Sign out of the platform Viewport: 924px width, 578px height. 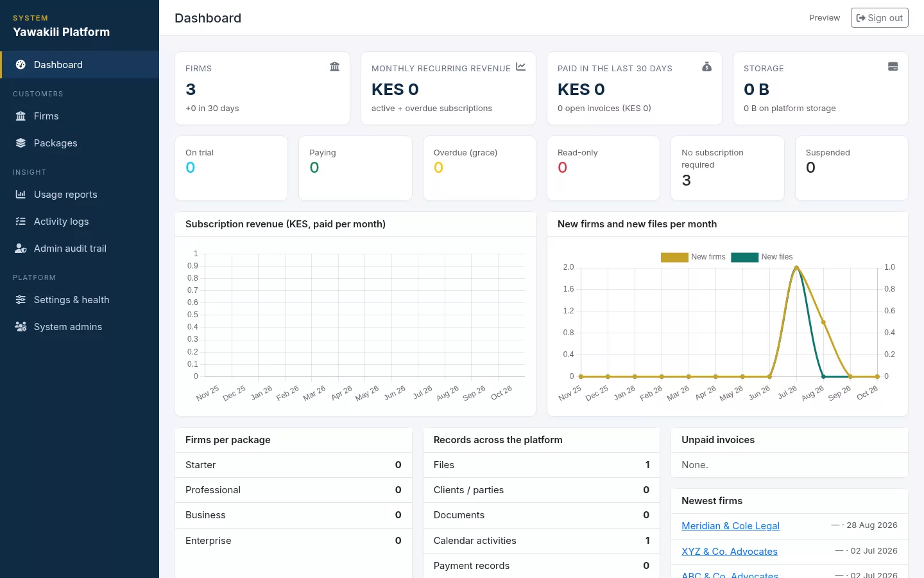click(879, 18)
